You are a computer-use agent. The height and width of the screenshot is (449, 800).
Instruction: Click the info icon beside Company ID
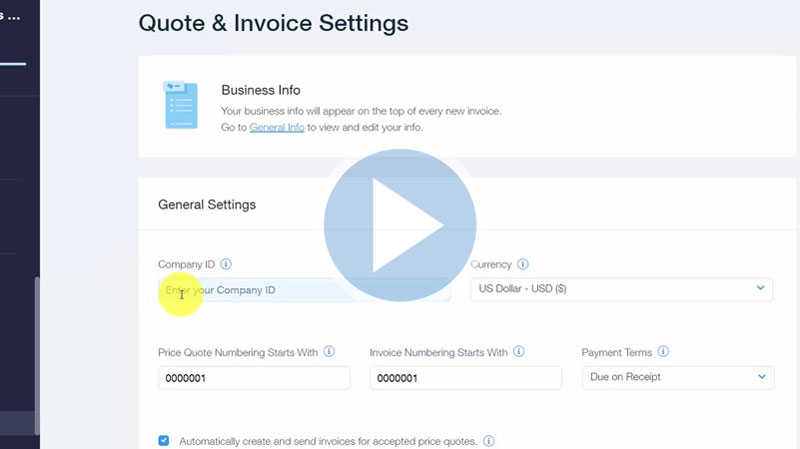(226, 265)
